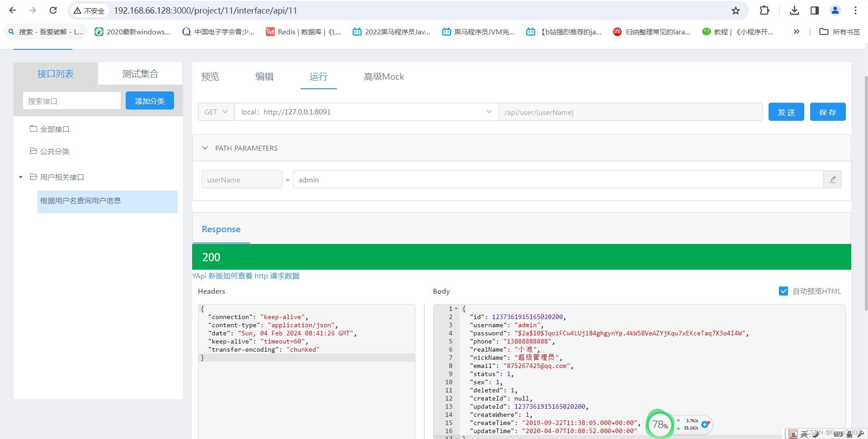Click the edit pencil icon for userName value
Screen dimensions: 868x439
(833, 179)
